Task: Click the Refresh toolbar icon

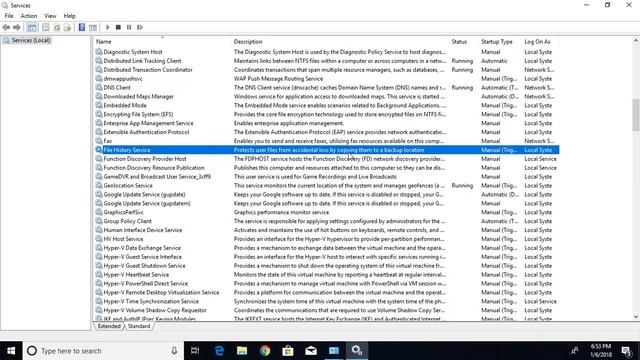Action: click(x=57, y=27)
